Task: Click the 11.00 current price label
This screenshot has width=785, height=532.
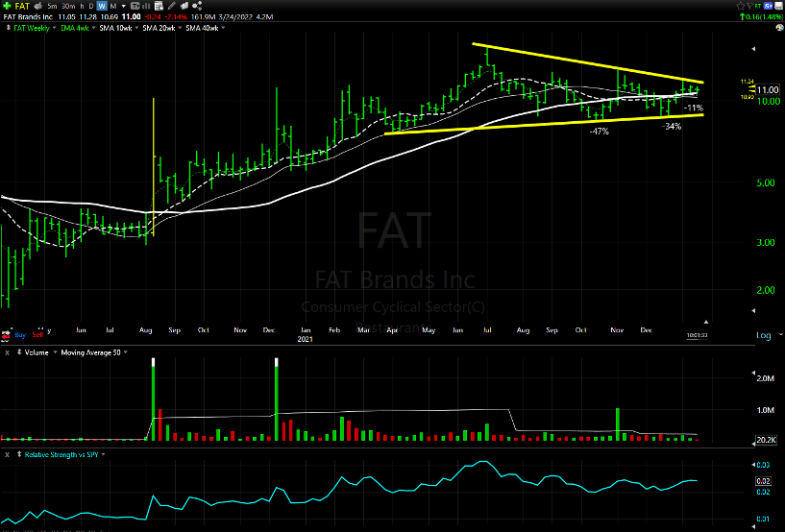Action: click(768, 90)
